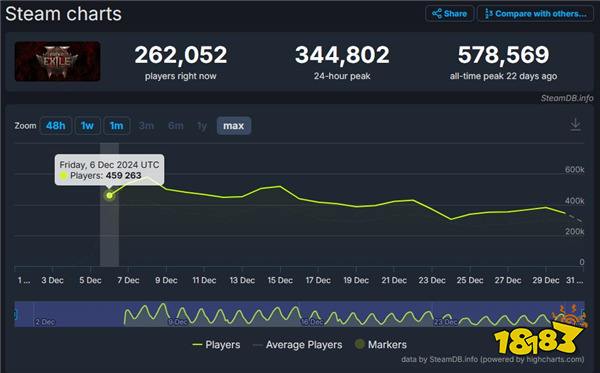Click the 15 Dec axis label
This screenshot has height=373, width=600.
280,280
